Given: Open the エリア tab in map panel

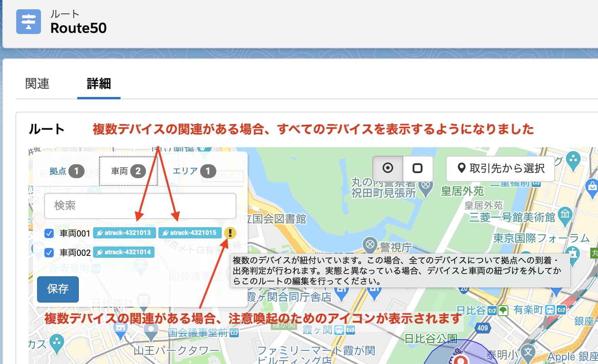Looking at the screenshot, I should pos(194,171).
